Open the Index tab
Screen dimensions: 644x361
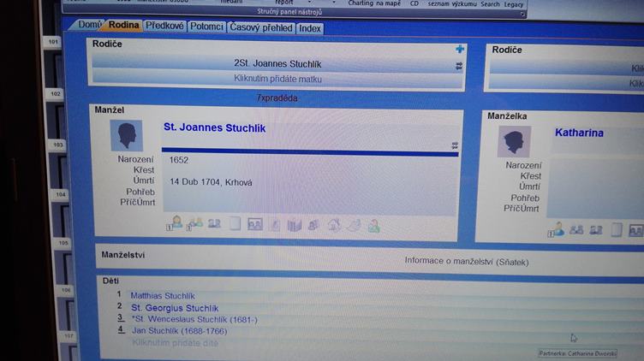(x=310, y=29)
